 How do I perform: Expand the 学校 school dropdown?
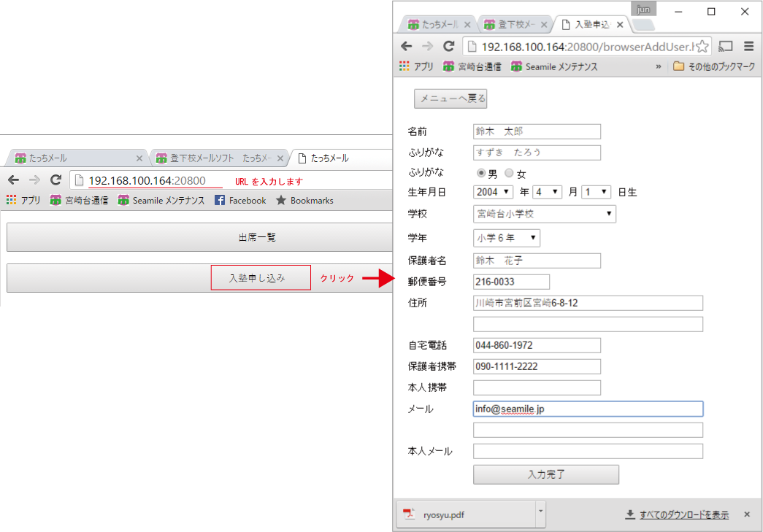pos(545,214)
